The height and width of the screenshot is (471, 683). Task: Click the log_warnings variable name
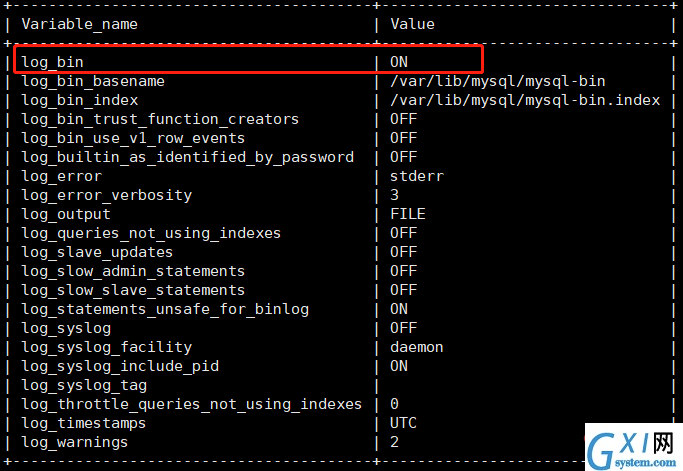74,443
